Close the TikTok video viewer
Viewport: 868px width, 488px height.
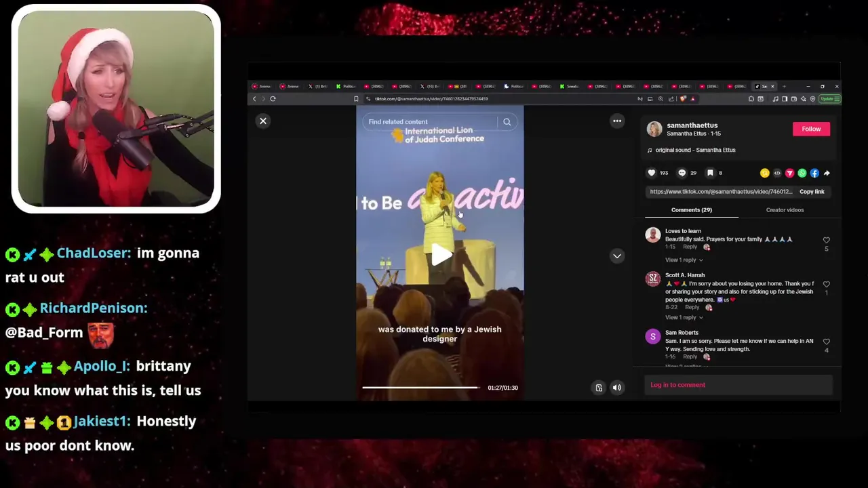click(x=263, y=121)
